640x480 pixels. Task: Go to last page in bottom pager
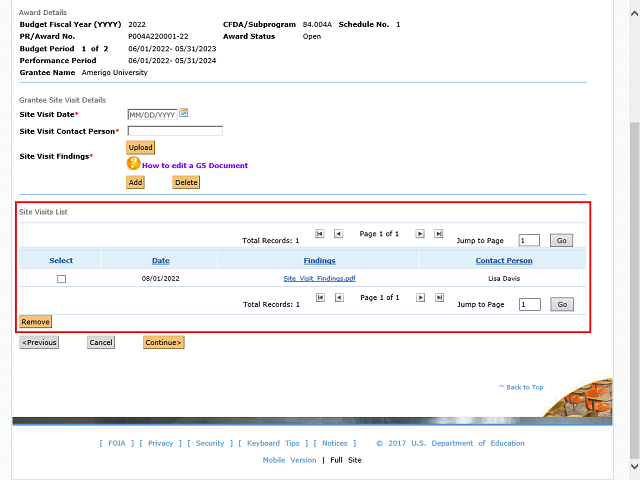click(439, 298)
